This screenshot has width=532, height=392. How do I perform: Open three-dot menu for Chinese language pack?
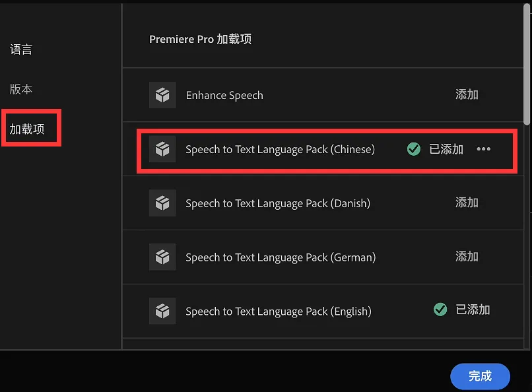(x=484, y=149)
